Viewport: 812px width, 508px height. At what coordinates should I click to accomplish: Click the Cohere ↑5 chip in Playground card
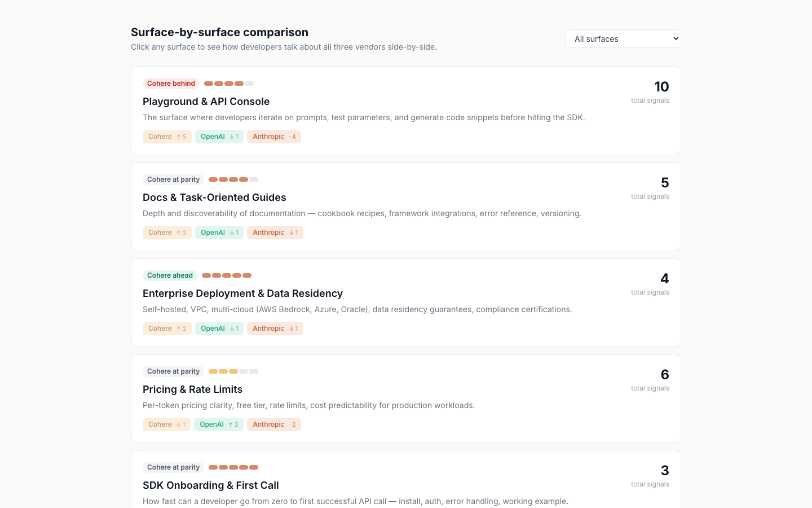tap(167, 137)
